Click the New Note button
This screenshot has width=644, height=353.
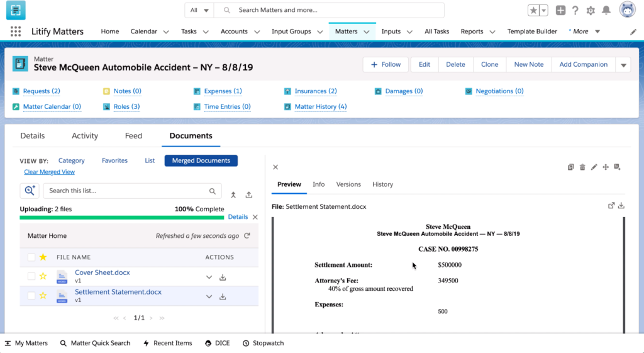coord(528,65)
